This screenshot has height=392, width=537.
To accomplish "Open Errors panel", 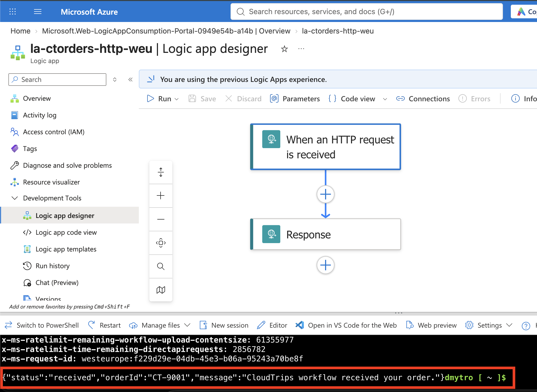I will point(474,99).
